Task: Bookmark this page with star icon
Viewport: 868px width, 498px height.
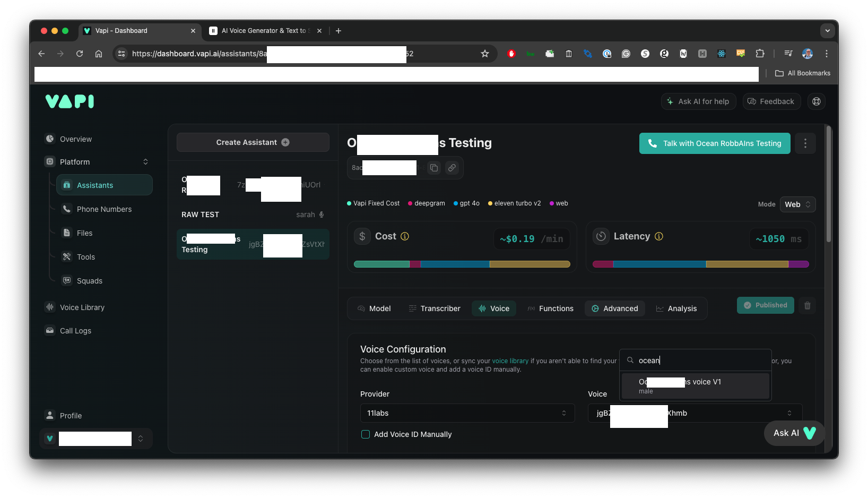Action: [485, 54]
